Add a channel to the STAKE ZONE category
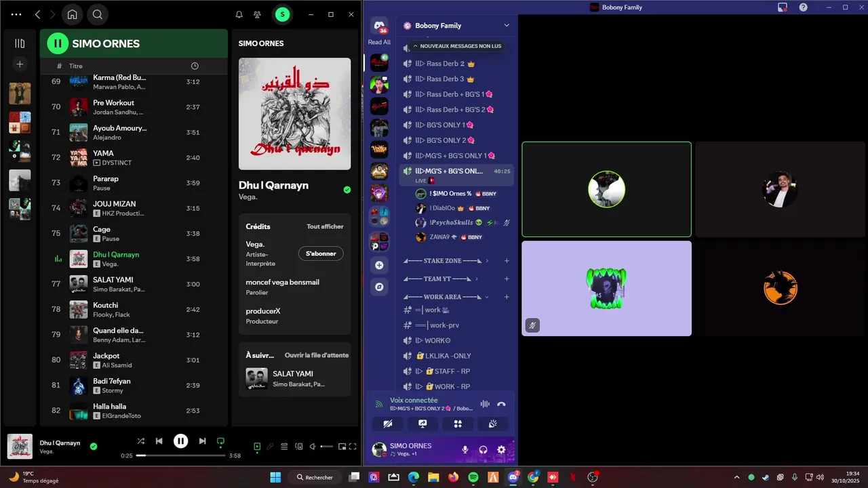868x488 pixels. click(x=507, y=260)
